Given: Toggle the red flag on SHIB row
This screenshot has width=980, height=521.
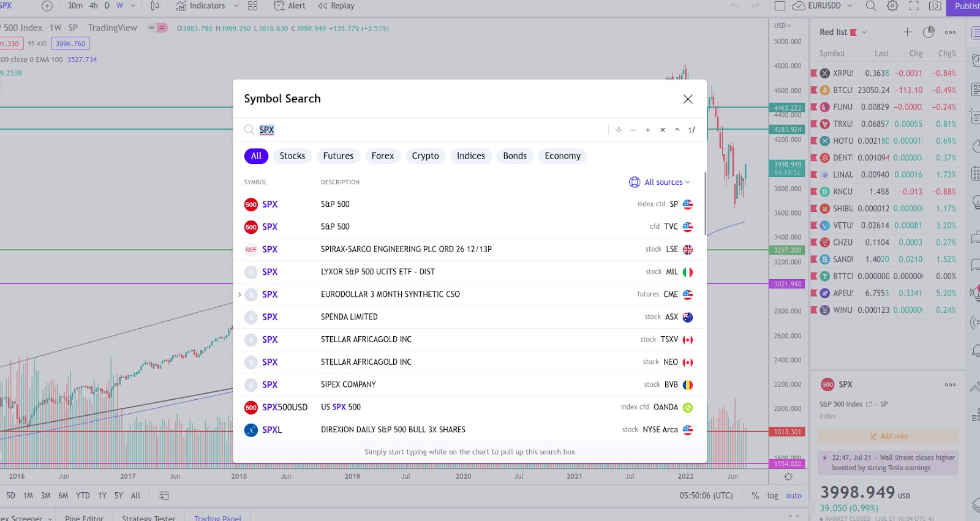Looking at the screenshot, I should tap(814, 208).
